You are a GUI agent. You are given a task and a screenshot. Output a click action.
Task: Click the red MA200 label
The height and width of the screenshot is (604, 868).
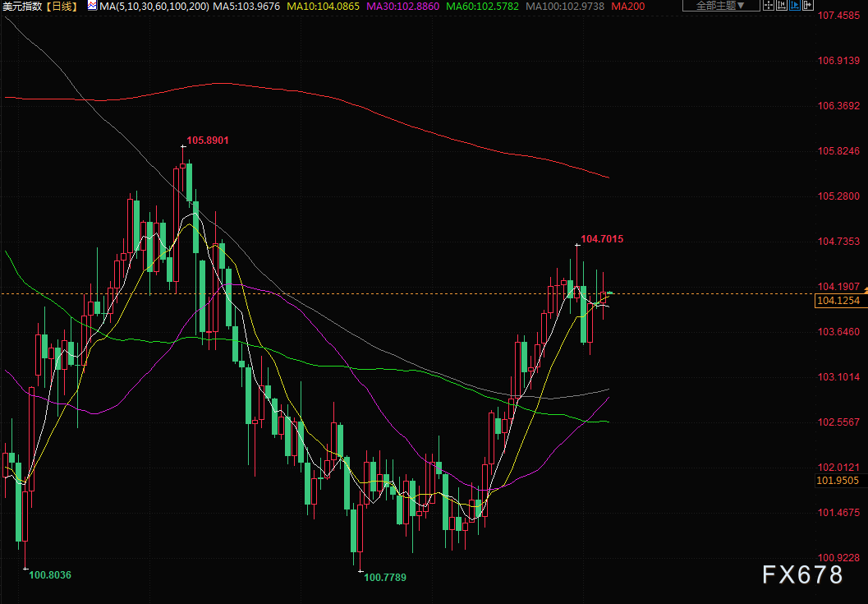pos(628,7)
